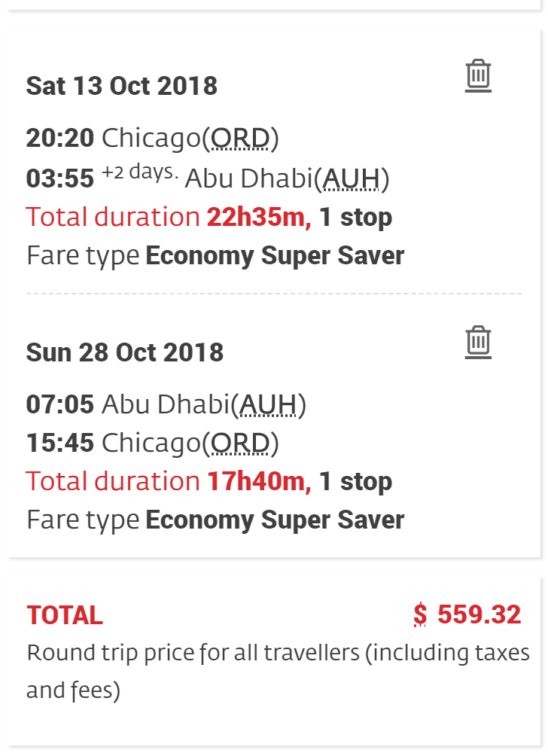Select the Sat 13 Oct 2018 heading
The width and height of the screenshot is (548, 756).
pos(122,86)
